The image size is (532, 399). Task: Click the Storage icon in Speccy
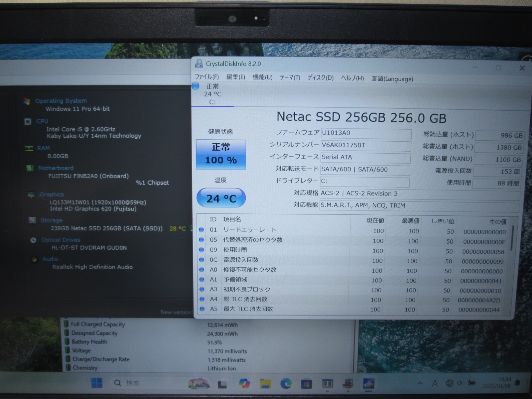[32, 220]
